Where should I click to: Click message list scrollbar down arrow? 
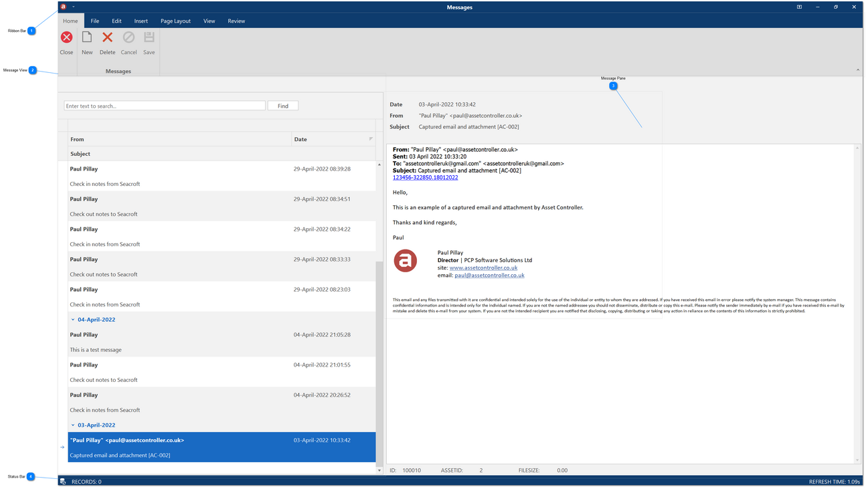[x=379, y=470]
